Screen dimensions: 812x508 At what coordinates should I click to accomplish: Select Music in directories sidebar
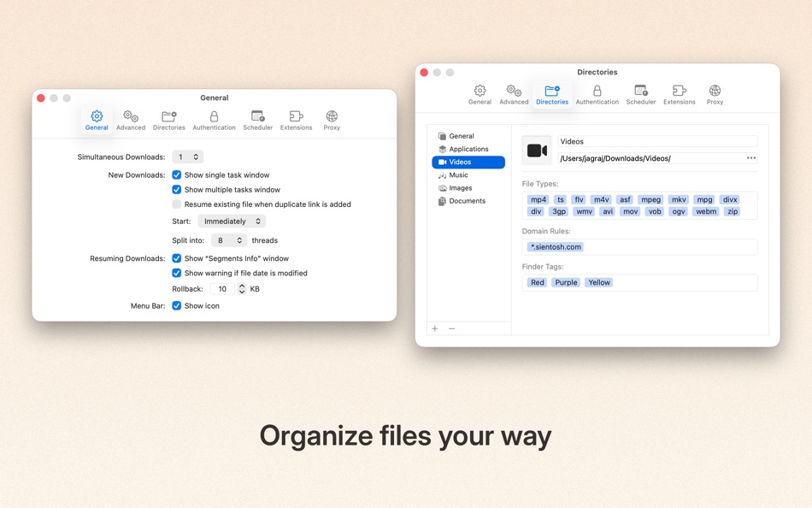[468, 174]
